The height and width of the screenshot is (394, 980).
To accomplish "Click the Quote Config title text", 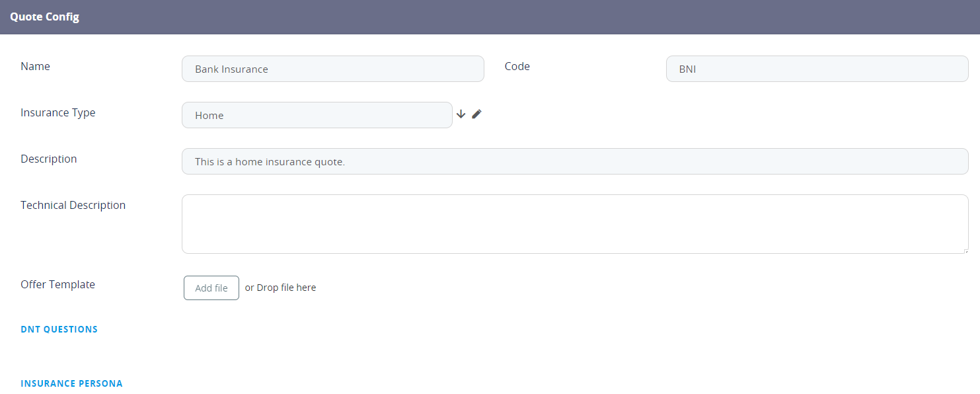I will tap(44, 17).
